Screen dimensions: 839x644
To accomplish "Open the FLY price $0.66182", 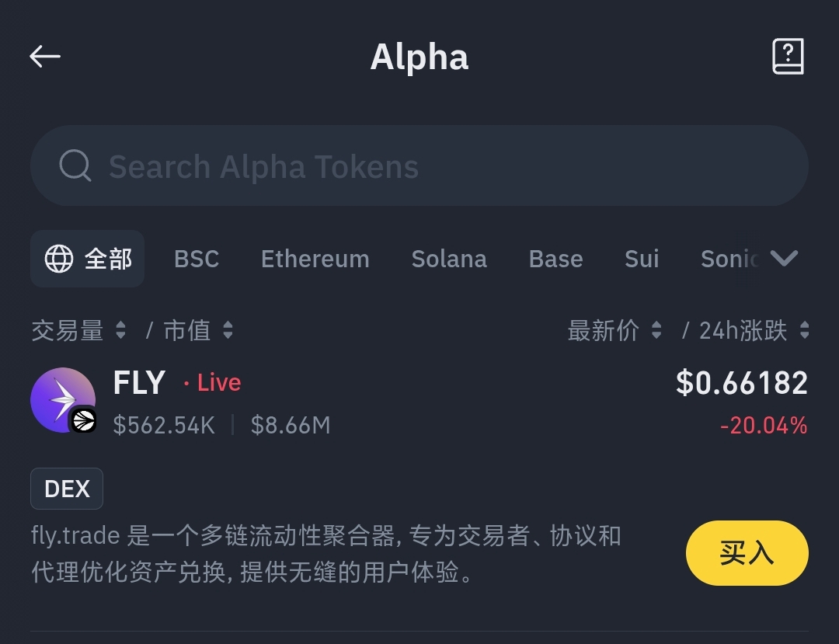I will coord(742,383).
